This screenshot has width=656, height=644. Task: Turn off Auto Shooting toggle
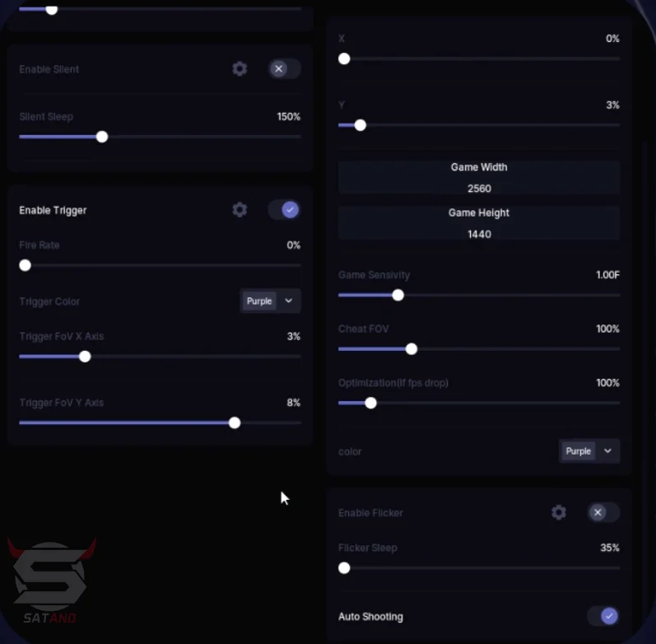coord(603,616)
